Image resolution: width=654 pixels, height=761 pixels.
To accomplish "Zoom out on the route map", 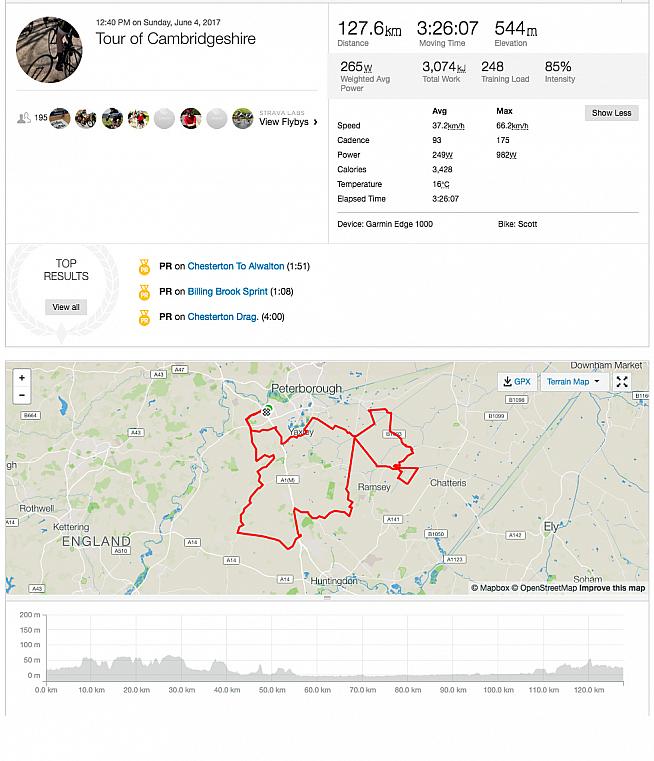I will (22, 395).
